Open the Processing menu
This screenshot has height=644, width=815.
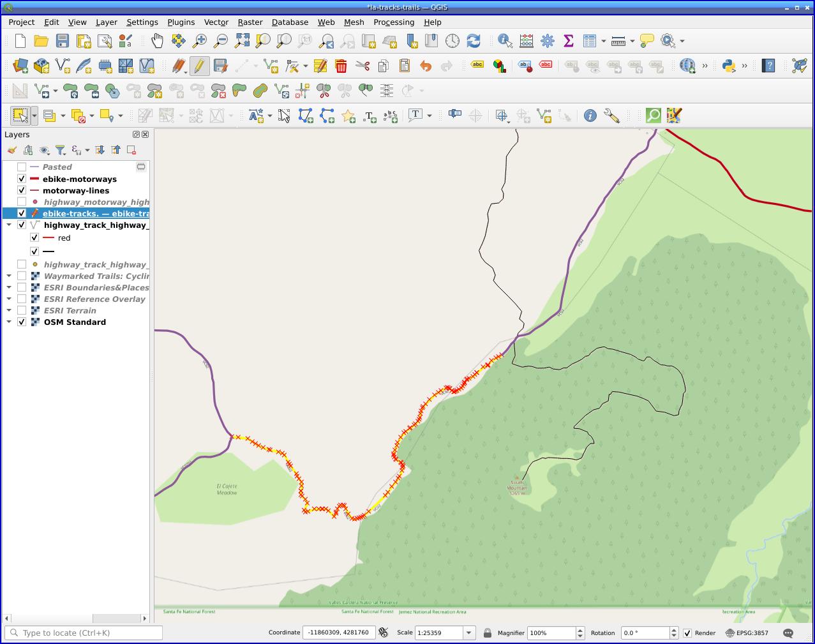(393, 22)
